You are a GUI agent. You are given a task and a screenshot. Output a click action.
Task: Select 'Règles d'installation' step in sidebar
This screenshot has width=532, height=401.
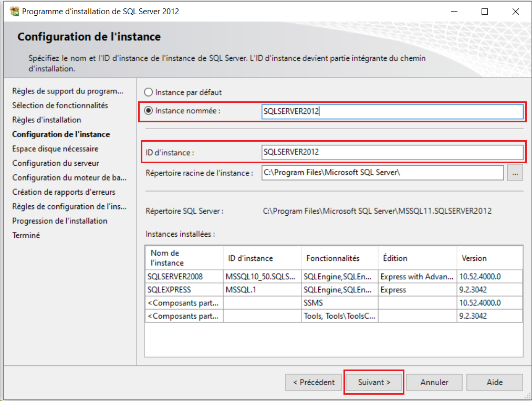pyautogui.click(x=47, y=120)
